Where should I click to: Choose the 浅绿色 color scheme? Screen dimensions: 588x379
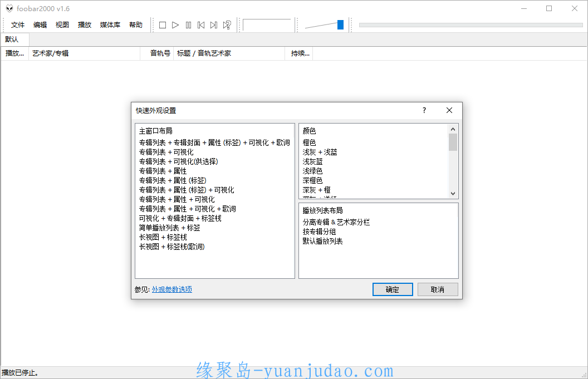313,171
